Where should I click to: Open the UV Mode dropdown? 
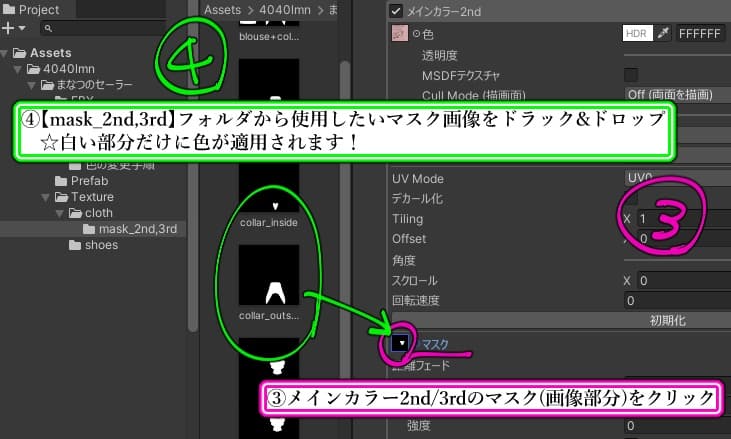pos(677,177)
